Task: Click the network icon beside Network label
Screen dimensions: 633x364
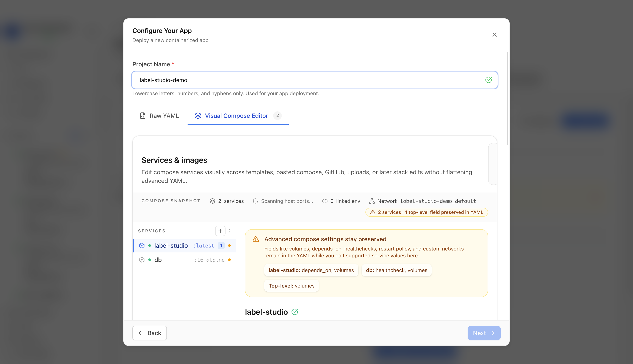Action: coord(372,201)
